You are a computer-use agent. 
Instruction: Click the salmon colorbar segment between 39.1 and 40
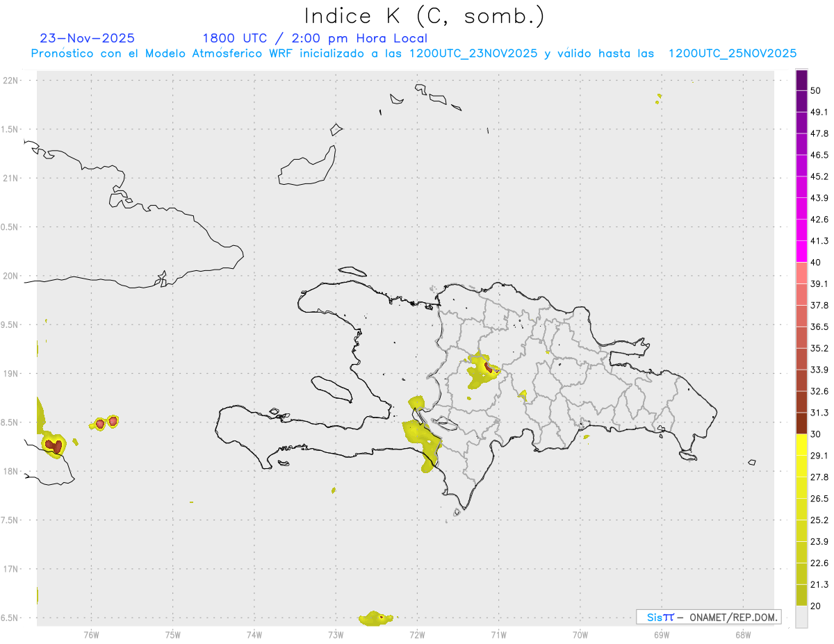tap(801, 273)
